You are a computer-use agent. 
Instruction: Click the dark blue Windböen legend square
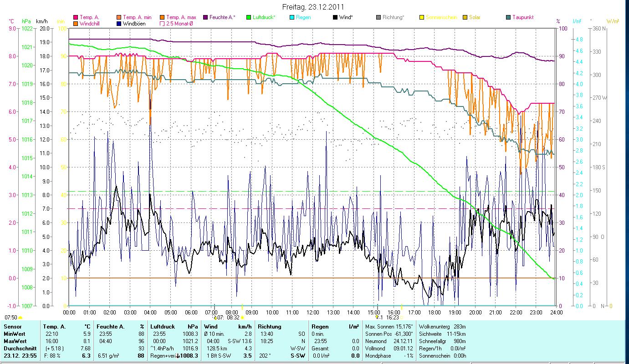[x=119, y=24]
